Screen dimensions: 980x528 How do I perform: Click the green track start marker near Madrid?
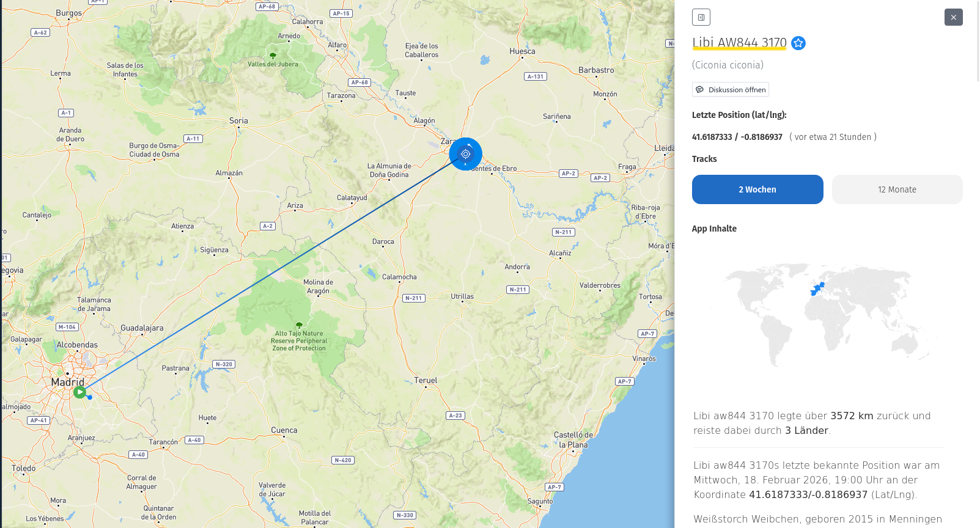pos(79,392)
